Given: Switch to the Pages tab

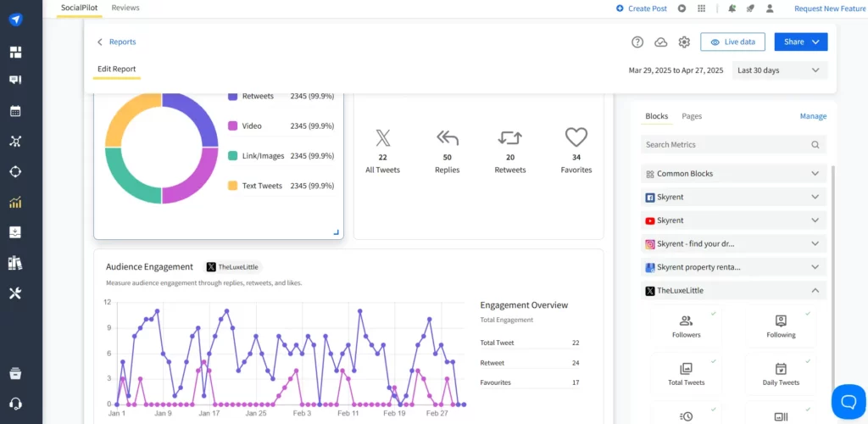Looking at the screenshot, I should click(692, 116).
